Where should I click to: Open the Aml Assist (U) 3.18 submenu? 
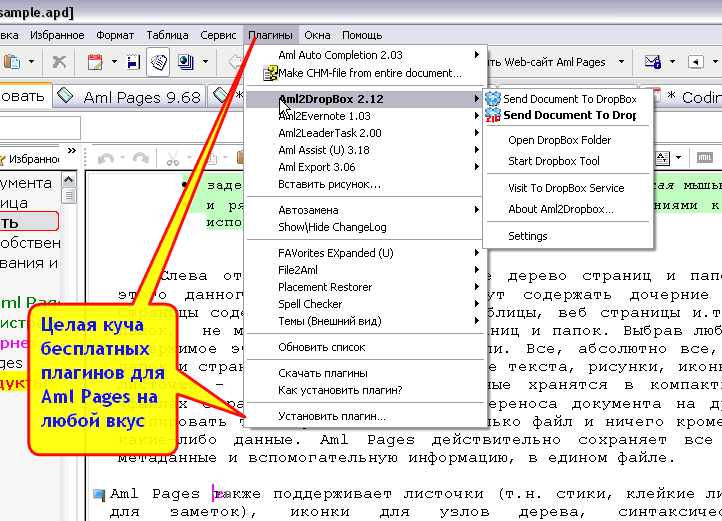click(x=366, y=150)
